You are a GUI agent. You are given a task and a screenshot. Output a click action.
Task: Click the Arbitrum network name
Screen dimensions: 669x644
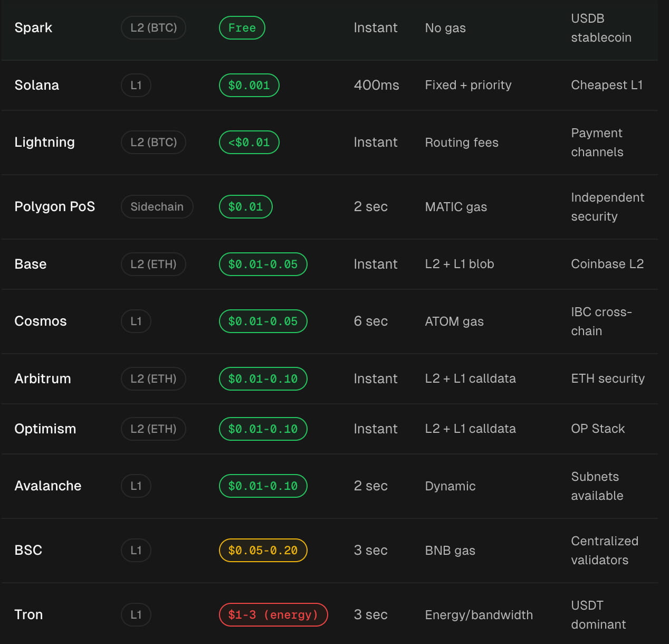click(43, 378)
